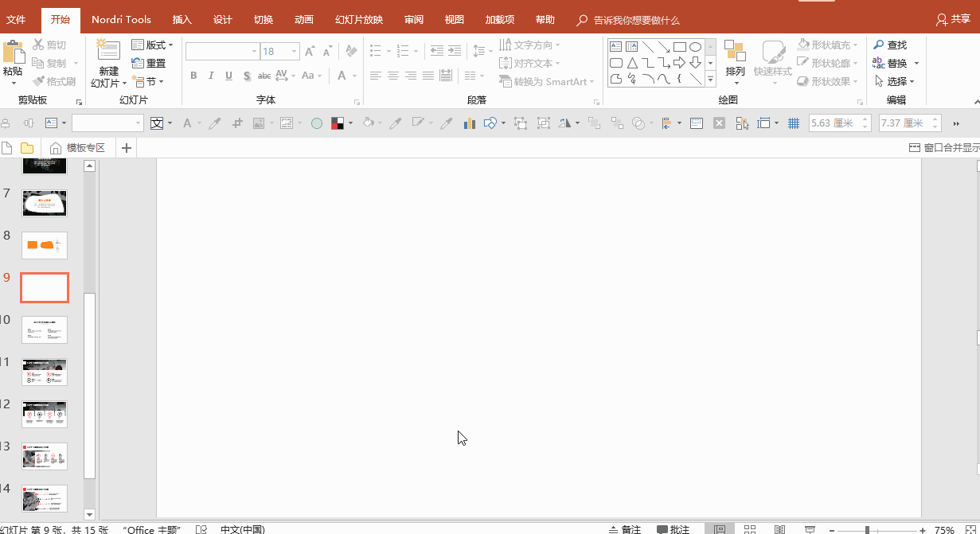Select the rectangle shape in shapes gallery
This screenshot has height=534, width=980.
click(679, 47)
